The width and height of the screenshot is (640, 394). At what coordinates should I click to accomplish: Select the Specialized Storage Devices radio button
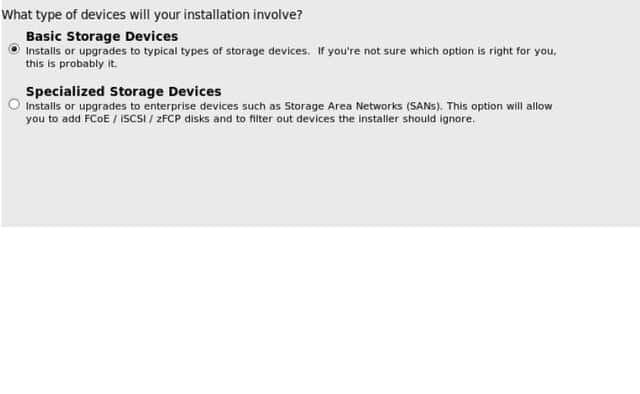(x=14, y=105)
